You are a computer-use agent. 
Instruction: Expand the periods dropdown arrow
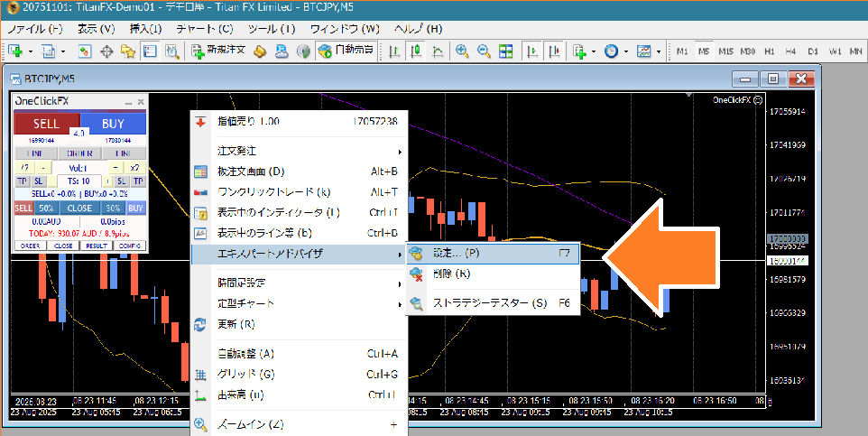click(x=625, y=51)
